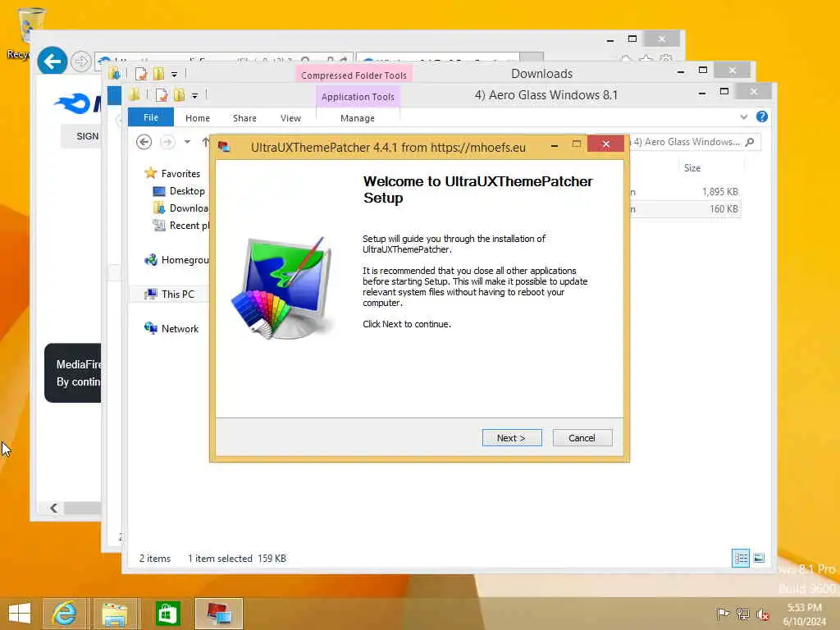
Task: Click the MediaFire logo in browser
Action: coord(77,103)
